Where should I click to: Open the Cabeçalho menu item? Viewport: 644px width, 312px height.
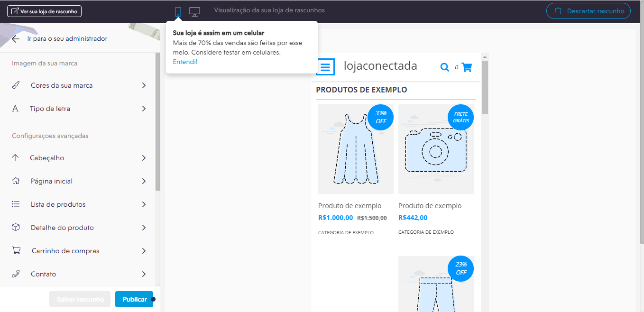coord(78,158)
